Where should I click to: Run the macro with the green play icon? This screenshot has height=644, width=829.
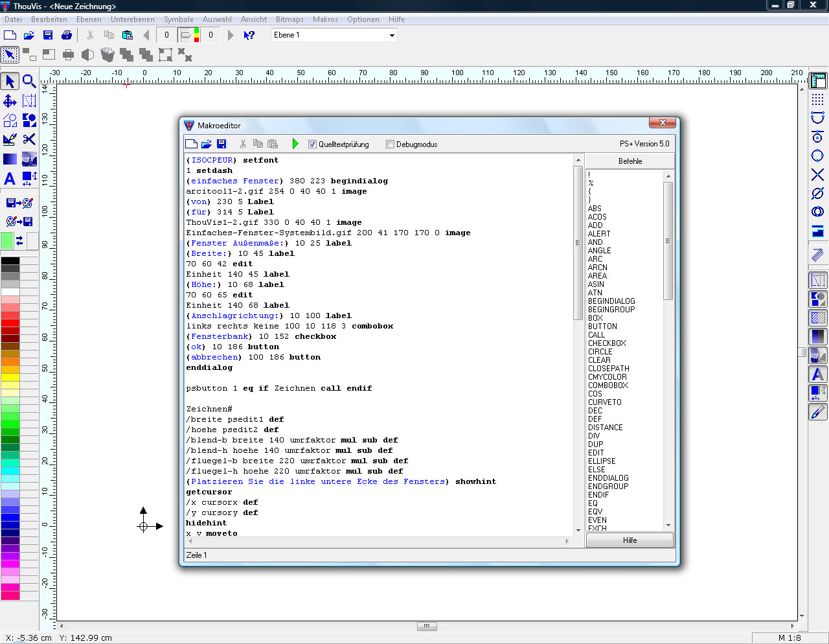[295, 144]
